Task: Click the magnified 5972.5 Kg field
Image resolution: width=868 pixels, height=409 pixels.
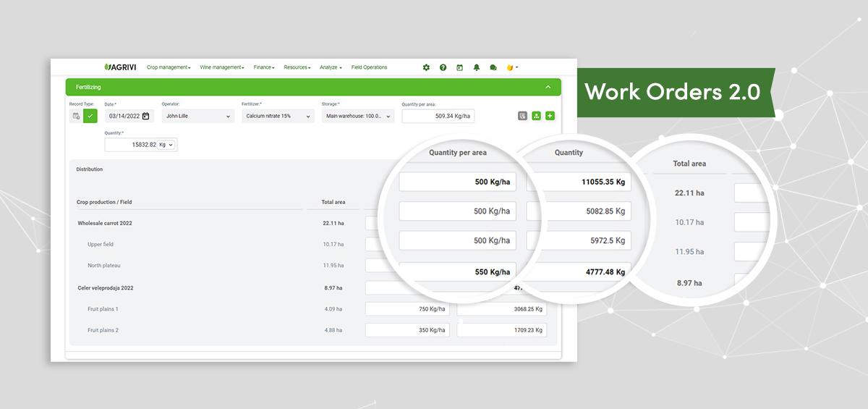Action: [579, 240]
